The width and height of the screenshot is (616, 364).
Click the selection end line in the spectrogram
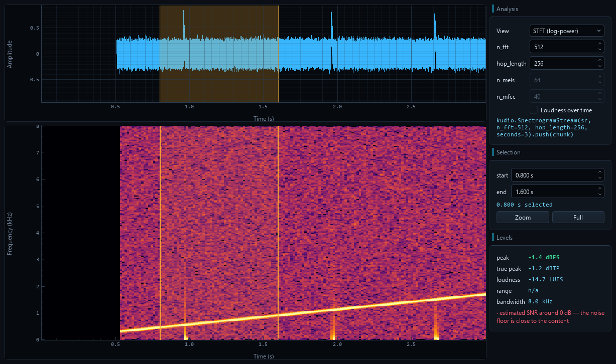[278, 233]
